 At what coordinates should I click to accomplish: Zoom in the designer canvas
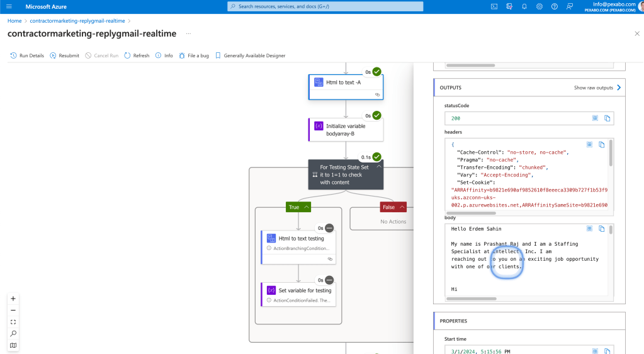click(13, 299)
